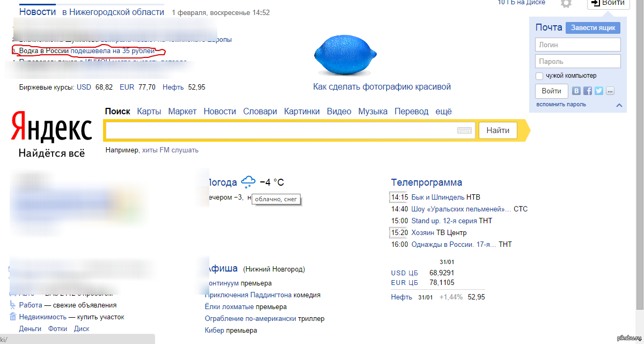
Task: Click Нефть link below ЦБ rates
Action: tap(401, 297)
